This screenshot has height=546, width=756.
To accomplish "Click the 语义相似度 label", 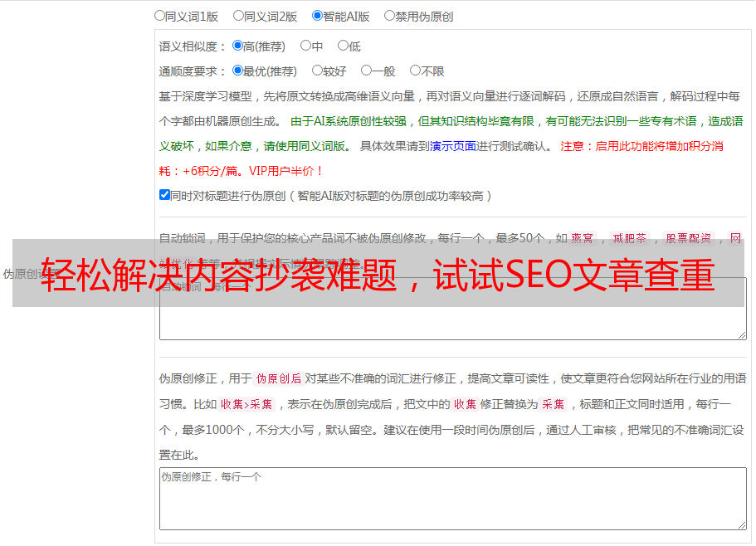I will [193, 46].
